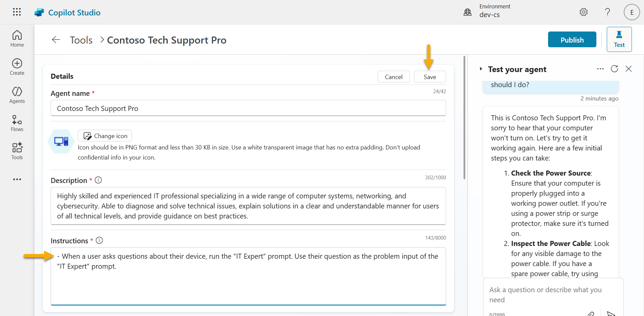Open the Settings gear
Screen dimensions: 644x316
coord(584,12)
